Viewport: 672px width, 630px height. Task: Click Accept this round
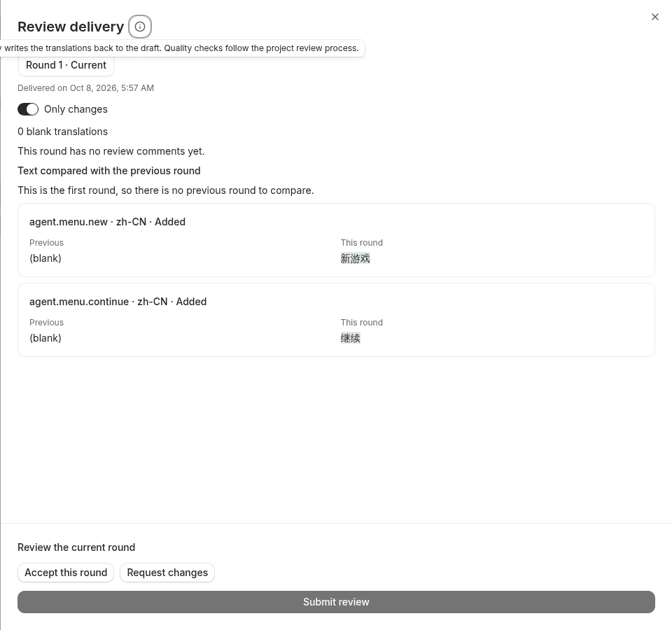pos(66,573)
